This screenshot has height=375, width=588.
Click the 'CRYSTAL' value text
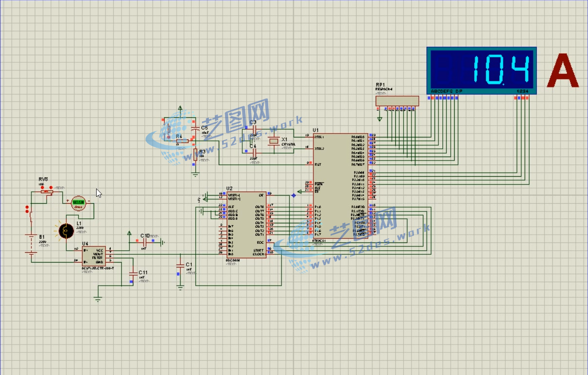point(288,144)
